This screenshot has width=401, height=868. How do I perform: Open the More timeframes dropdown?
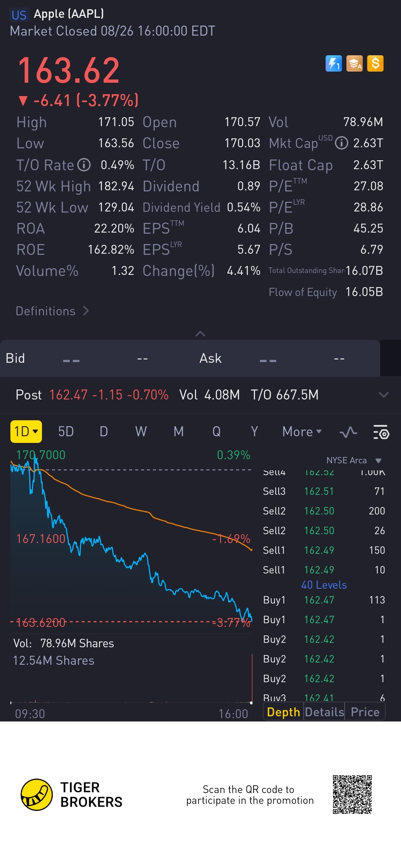pyautogui.click(x=302, y=432)
